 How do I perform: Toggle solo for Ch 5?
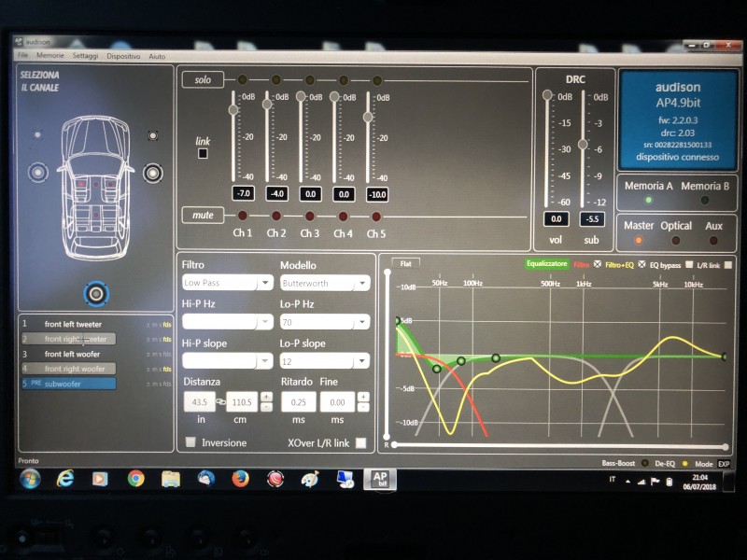(x=377, y=80)
